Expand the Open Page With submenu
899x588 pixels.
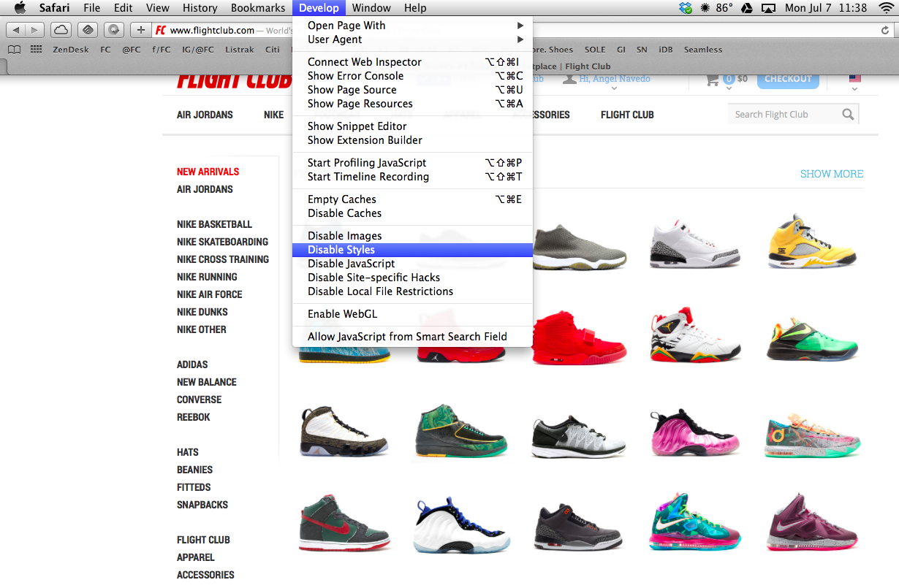(x=412, y=26)
